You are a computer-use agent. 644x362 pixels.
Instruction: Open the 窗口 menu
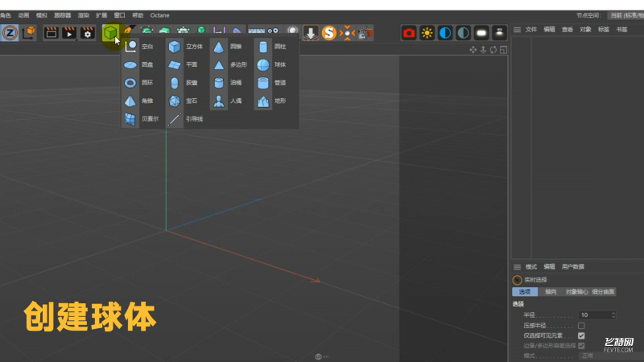pos(119,15)
